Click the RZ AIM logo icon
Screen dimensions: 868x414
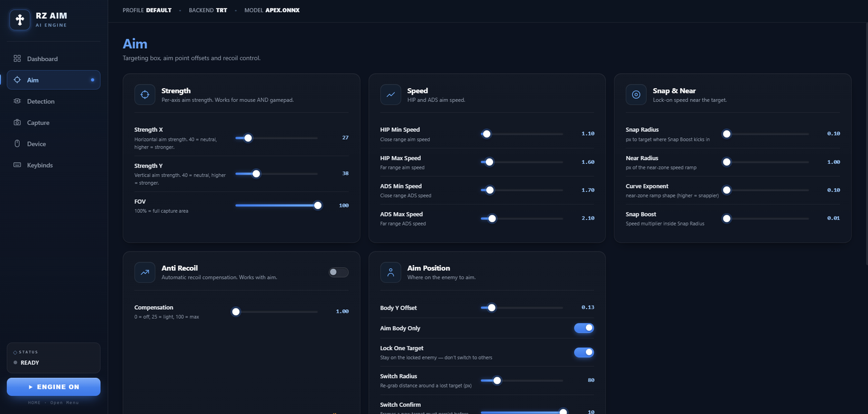pyautogui.click(x=20, y=20)
